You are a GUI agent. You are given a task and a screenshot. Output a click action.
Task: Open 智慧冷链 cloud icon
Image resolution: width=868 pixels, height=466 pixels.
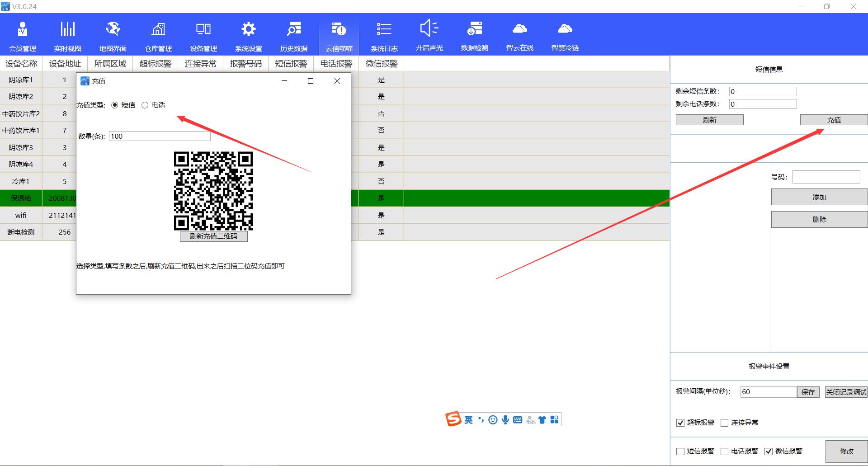coord(565,36)
